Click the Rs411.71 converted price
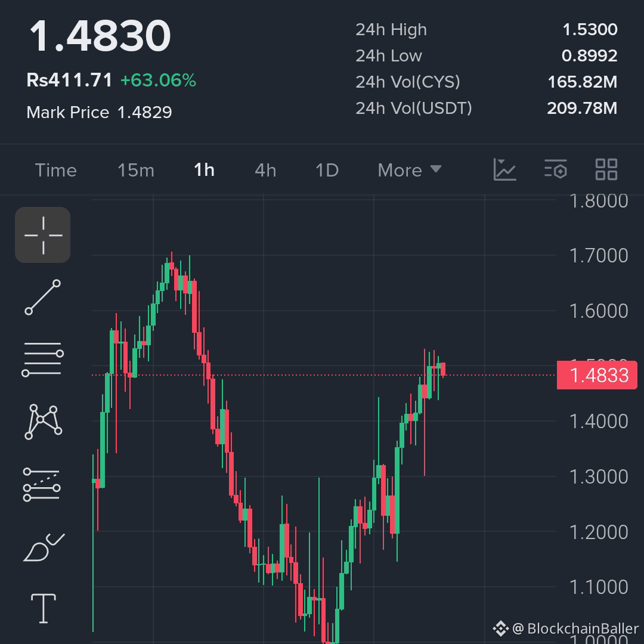The height and width of the screenshot is (644, 644). coord(69,80)
